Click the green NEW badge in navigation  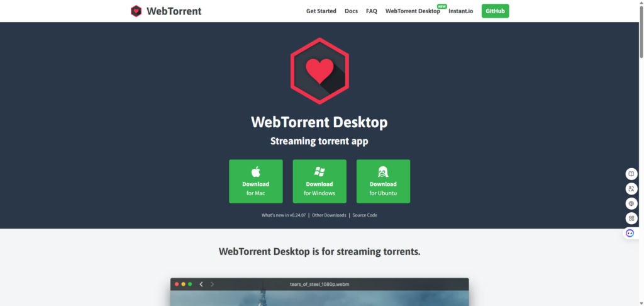tap(442, 6)
